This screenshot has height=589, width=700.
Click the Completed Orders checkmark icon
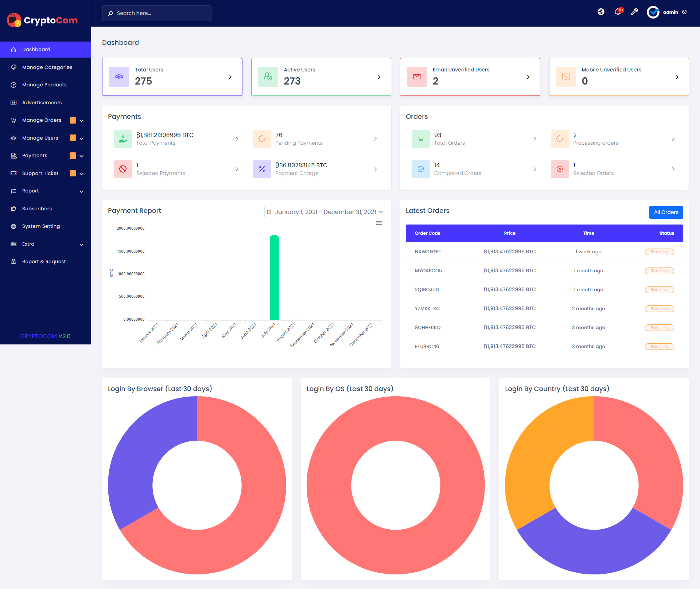[x=420, y=169]
